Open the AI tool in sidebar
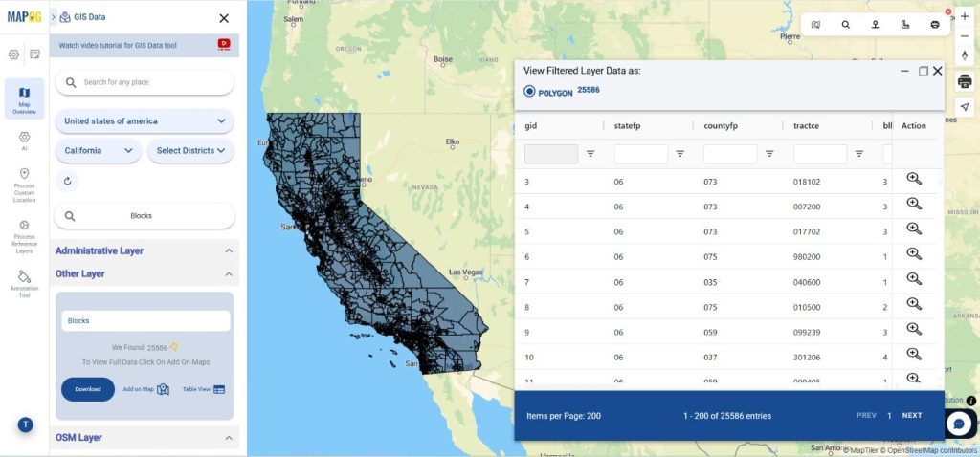Viewport: 980px width, 457px height. (x=24, y=141)
